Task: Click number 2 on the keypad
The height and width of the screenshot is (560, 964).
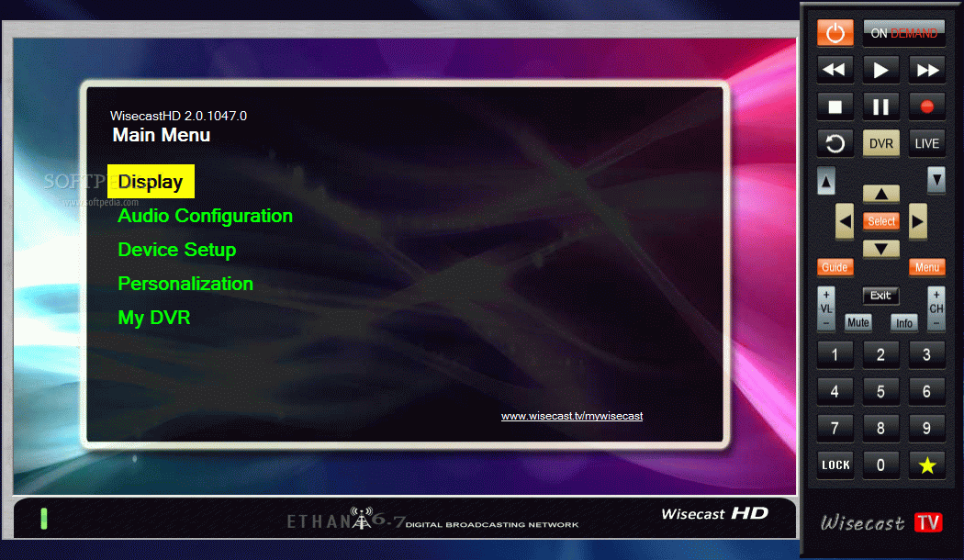Action: click(881, 354)
